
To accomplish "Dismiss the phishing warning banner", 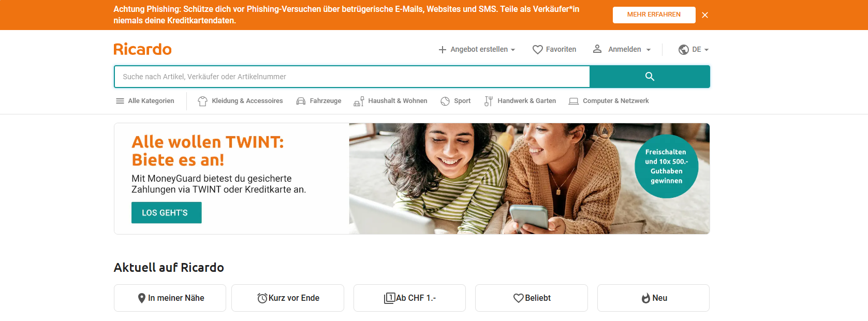I will pos(705,15).
